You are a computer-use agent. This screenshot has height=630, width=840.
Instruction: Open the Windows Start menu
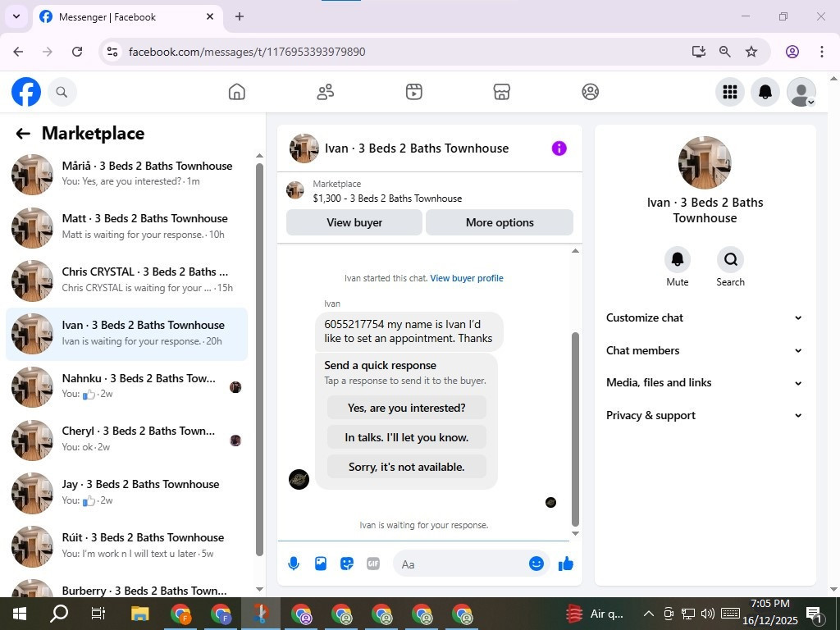click(x=20, y=614)
